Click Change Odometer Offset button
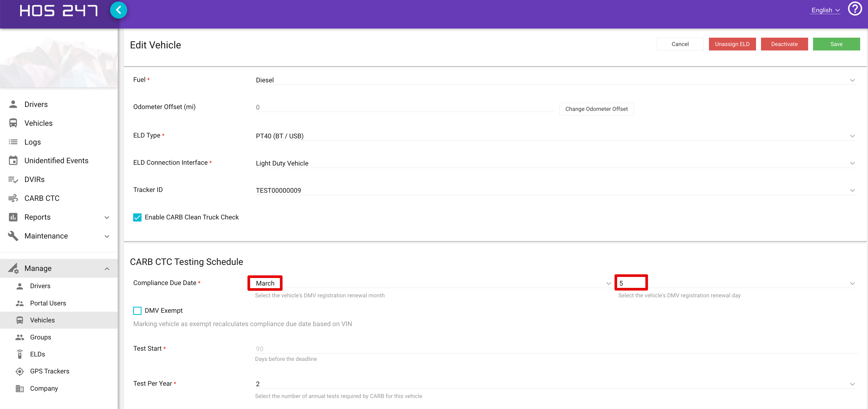The image size is (868, 409). [x=596, y=109]
